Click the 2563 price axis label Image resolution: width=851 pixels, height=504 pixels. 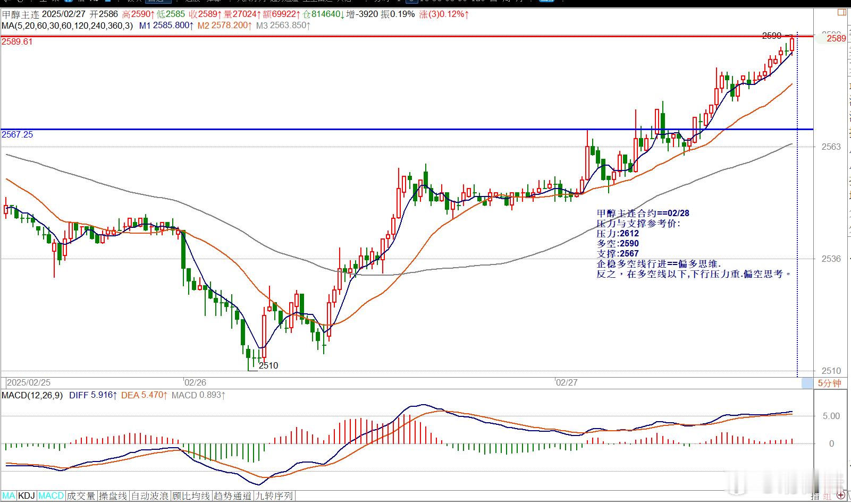tap(831, 147)
